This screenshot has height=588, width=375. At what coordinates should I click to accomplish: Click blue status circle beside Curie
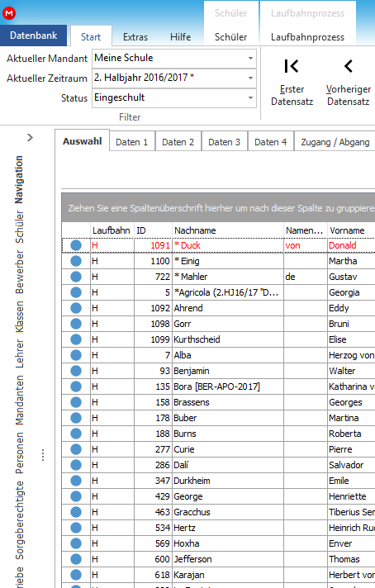point(76,449)
